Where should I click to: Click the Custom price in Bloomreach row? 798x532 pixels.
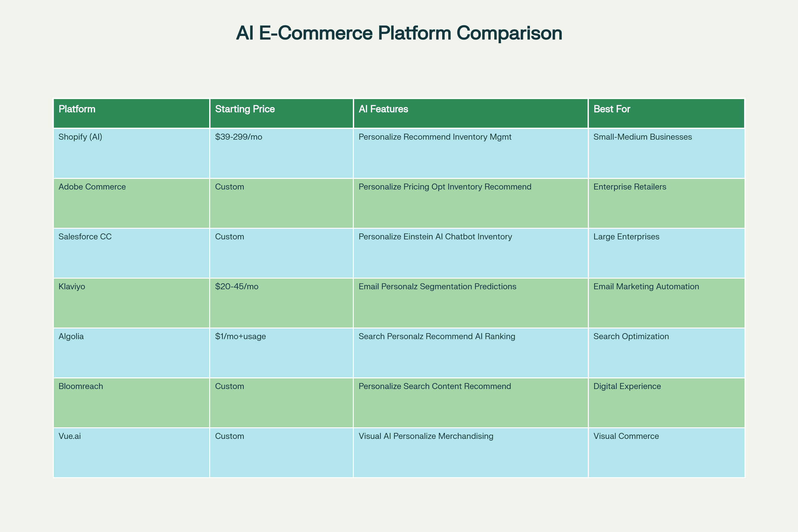point(282,403)
